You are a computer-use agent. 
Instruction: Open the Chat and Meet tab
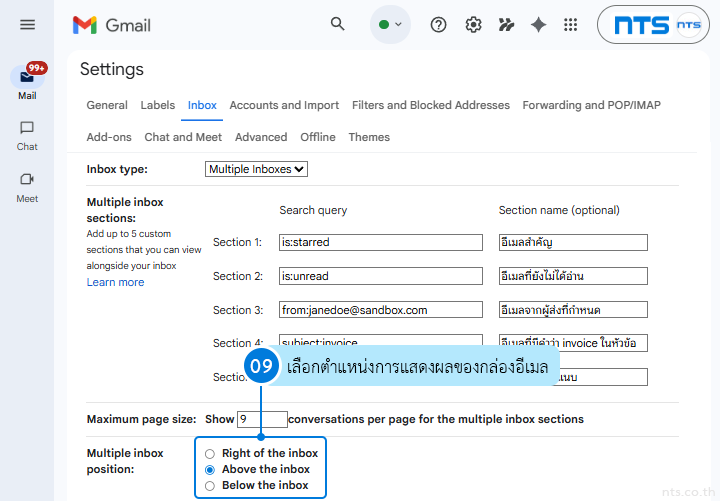coord(183,137)
